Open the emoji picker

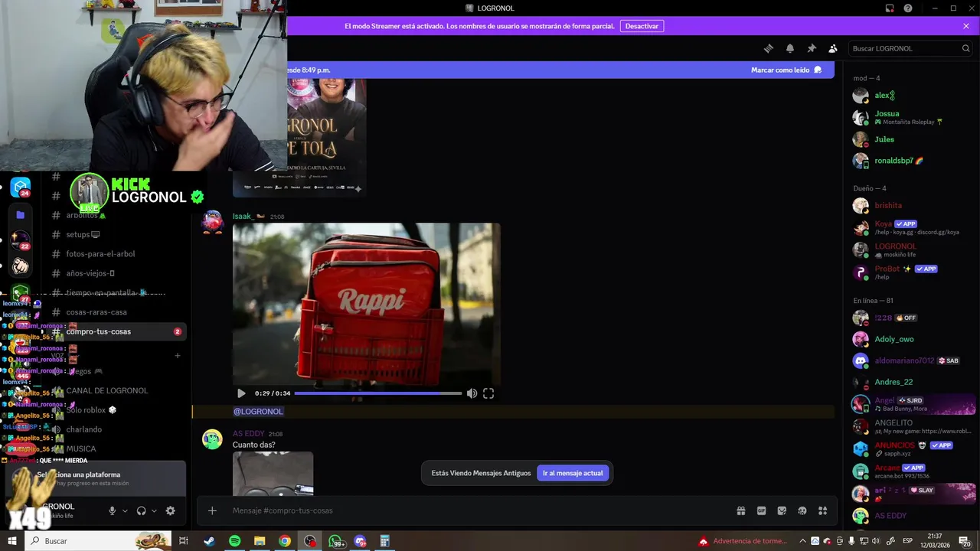tap(802, 510)
